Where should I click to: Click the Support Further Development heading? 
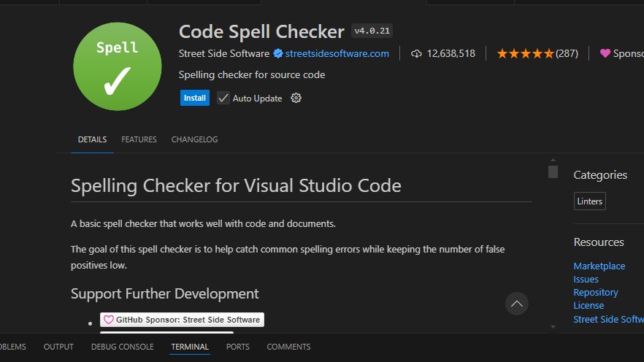pos(165,294)
